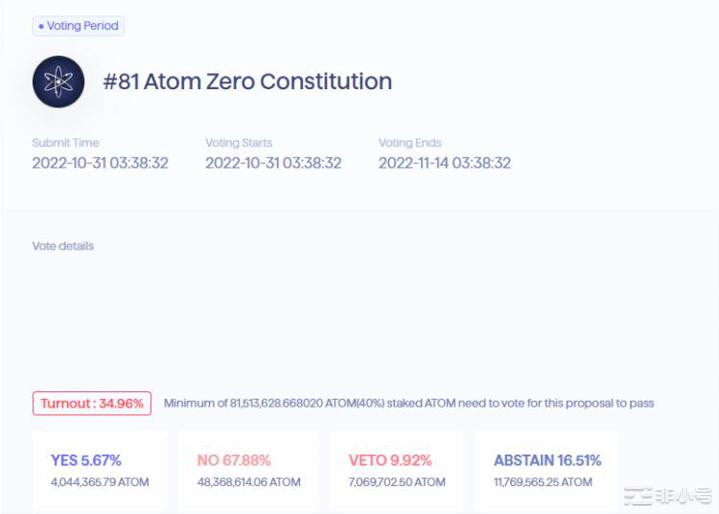
Task: Select the ABSTAIN 16.51% vote card
Action: pos(547,470)
